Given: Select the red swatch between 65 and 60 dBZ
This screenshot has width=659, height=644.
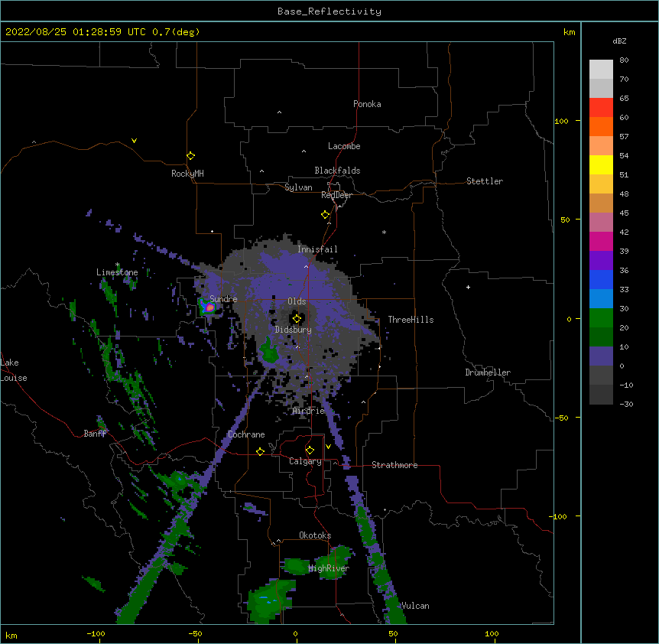Looking at the screenshot, I should click(x=601, y=108).
